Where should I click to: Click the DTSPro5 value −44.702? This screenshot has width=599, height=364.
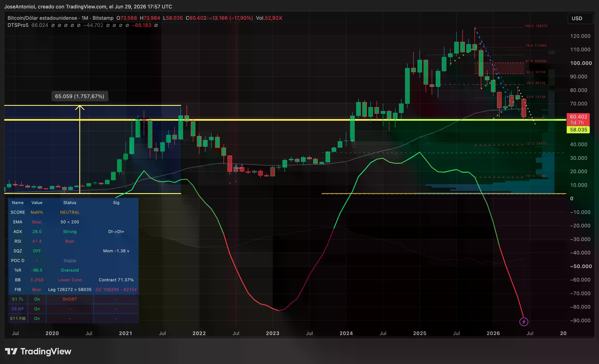(93, 25)
